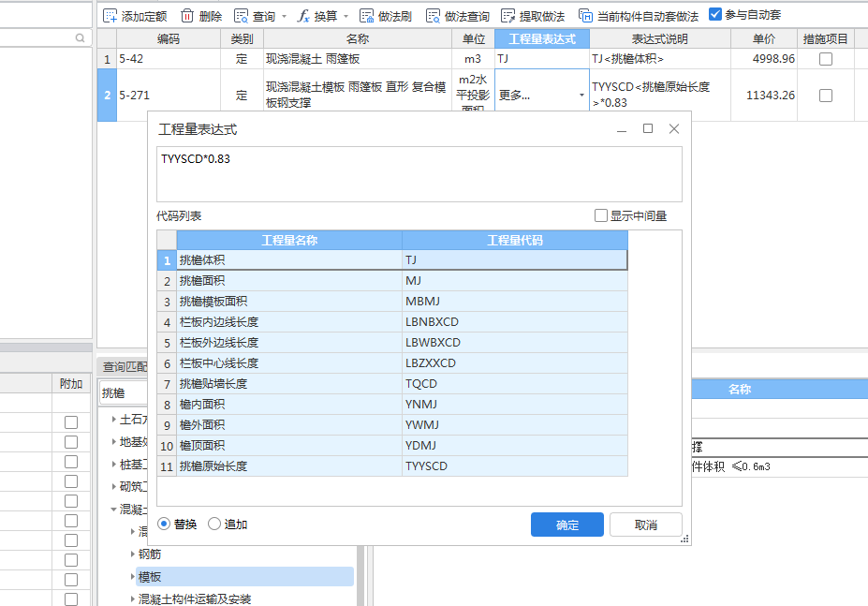Click the 删除 trash icon
Viewport: 868px width, 606px height.
click(187, 16)
